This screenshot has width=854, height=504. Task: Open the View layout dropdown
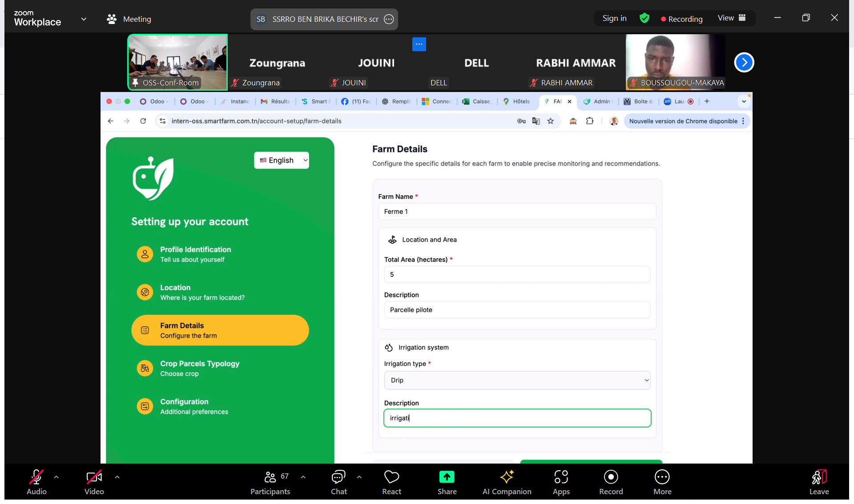point(732,18)
